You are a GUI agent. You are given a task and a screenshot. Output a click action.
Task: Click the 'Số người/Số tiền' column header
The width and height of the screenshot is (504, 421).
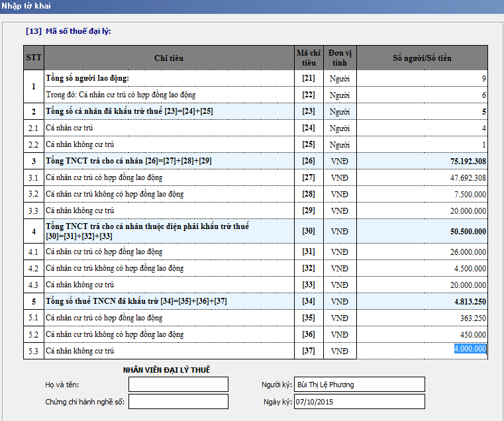(x=422, y=58)
